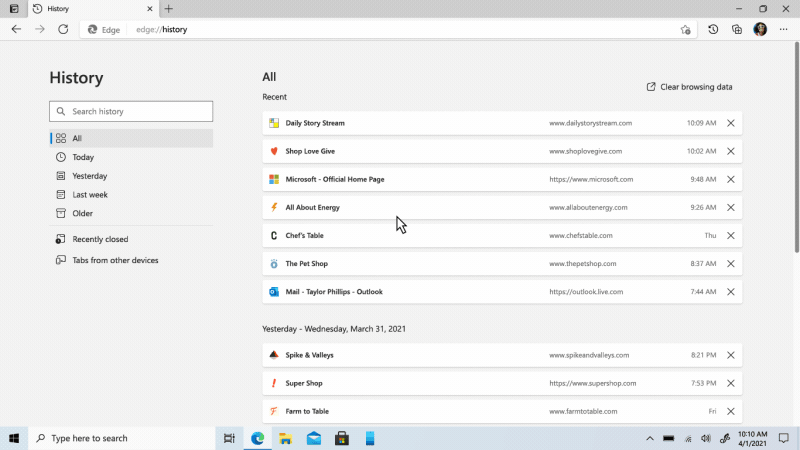Open Spike & Valleys history entry
The image size is (800, 450).
(502, 355)
